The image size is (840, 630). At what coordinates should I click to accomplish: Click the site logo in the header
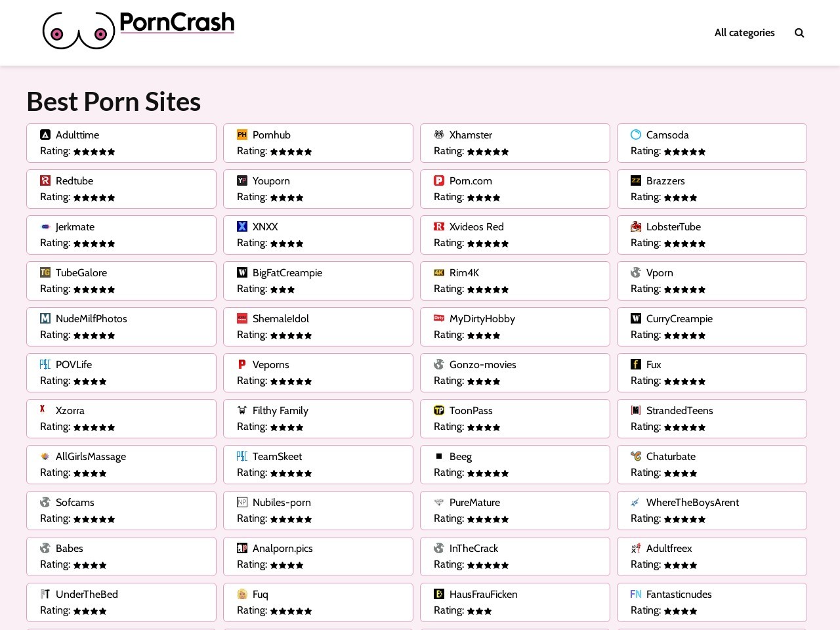point(138,30)
